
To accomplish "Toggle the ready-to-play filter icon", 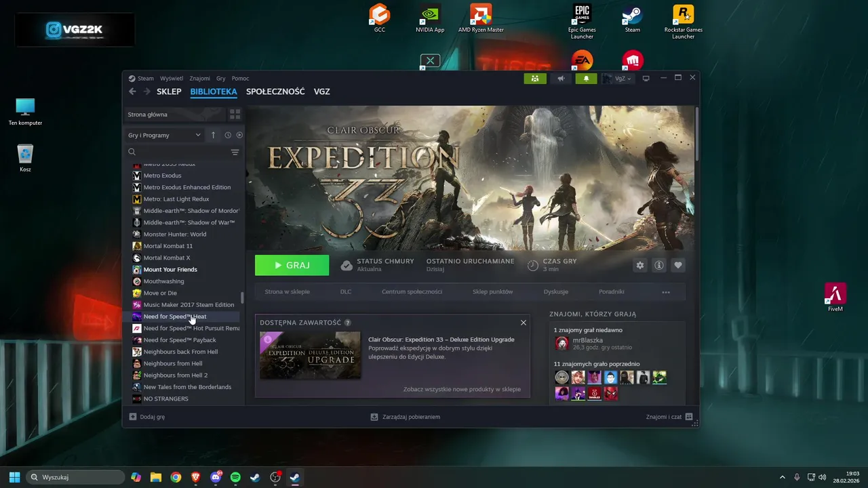I will pyautogui.click(x=239, y=135).
